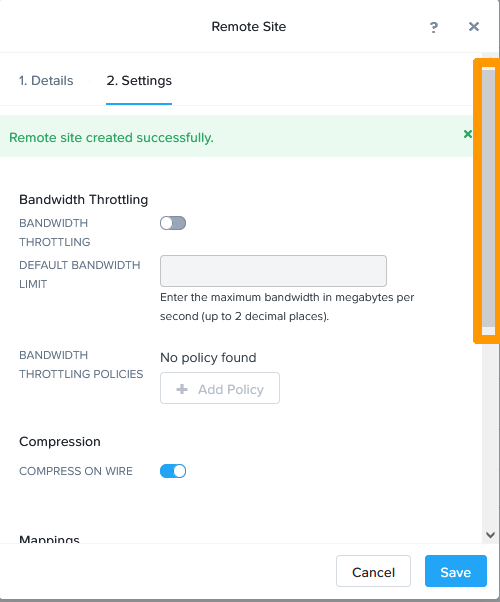This screenshot has height=602, width=500.
Task: Open help with the question mark icon
Action: [x=434, y=27]
